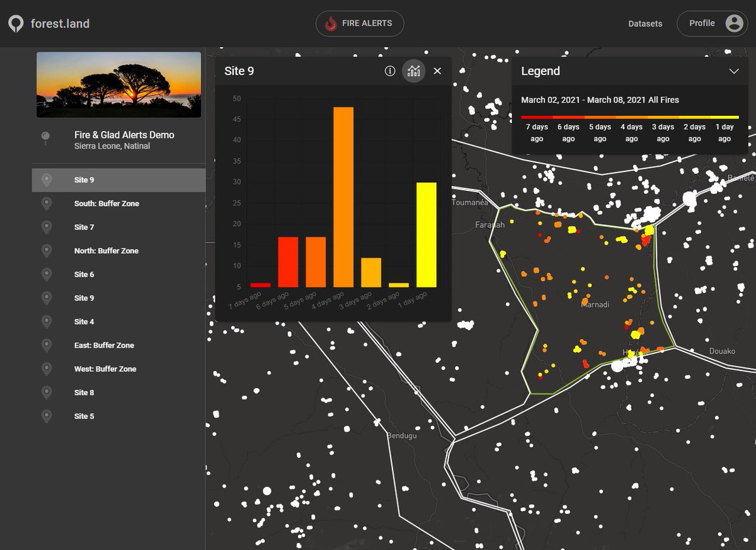Click the flame icon inside Fire Alerts
This screenshot has height=550, width=756.
[331, 23]
